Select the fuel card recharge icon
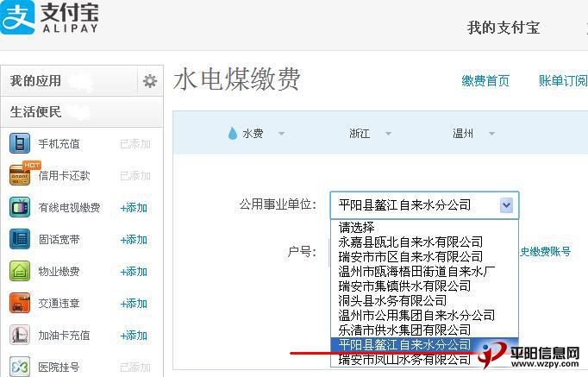588x377 pixels. (x=20, y=335)
